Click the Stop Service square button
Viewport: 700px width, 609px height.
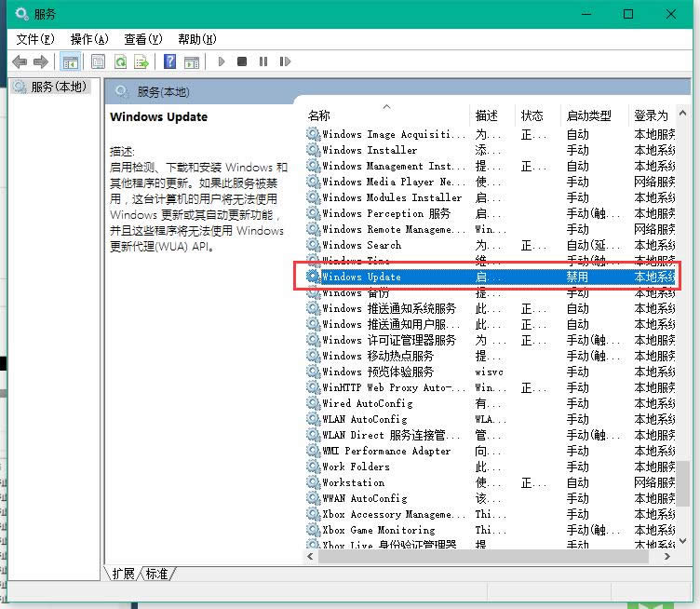[242, 62]
